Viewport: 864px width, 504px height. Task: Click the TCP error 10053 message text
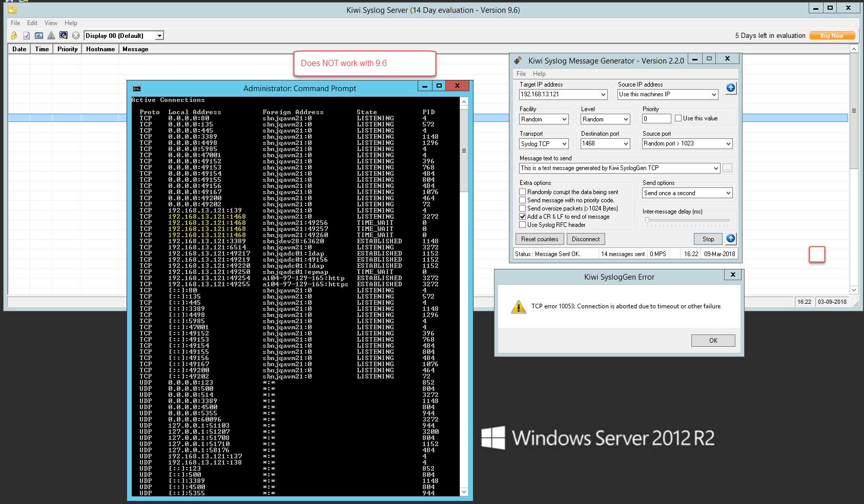point(626,306)
